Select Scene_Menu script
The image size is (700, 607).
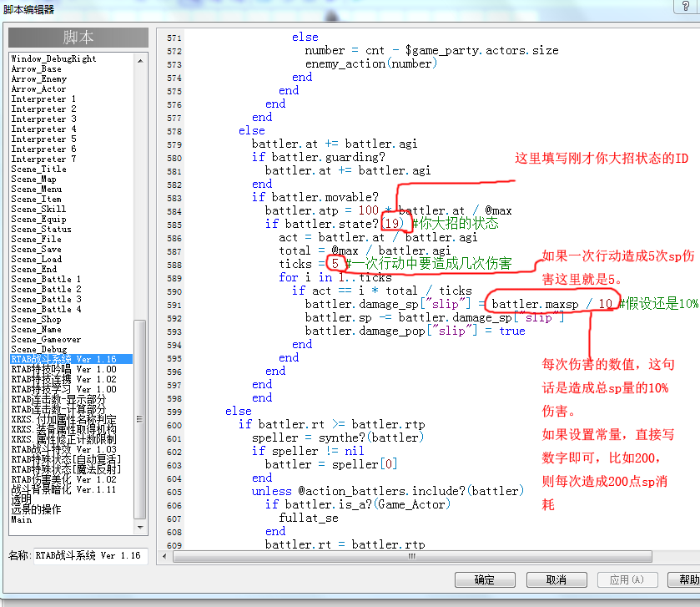[36, 189]
